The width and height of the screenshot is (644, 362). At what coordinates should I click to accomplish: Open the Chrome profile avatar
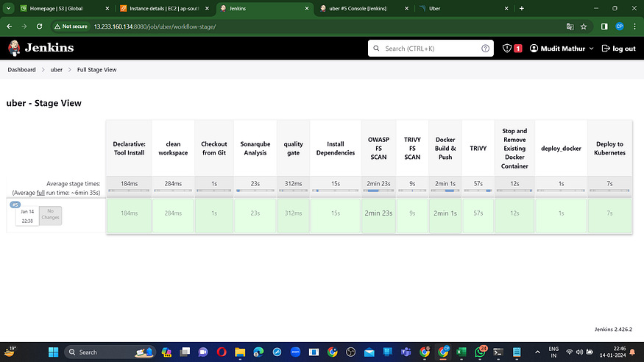click(x=620, y=26)
